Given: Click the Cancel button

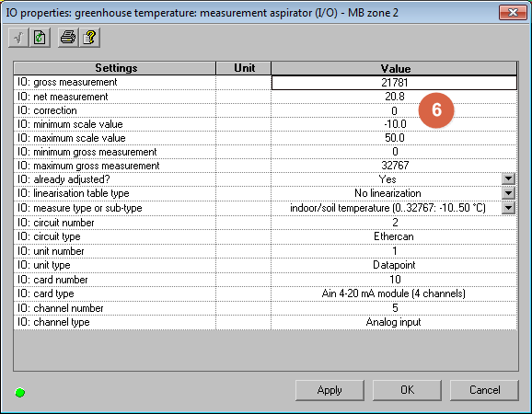Looking at the screenshot, I should pos(484,390).
